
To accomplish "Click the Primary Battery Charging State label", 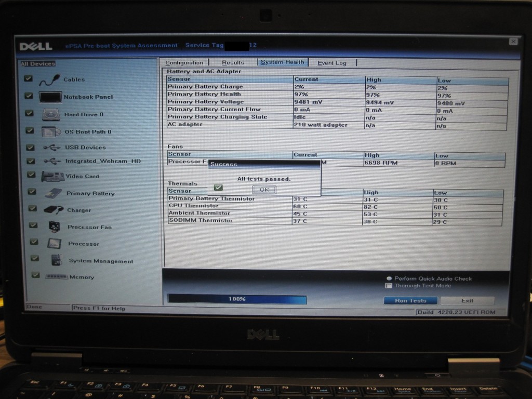I will coord(218,117).
